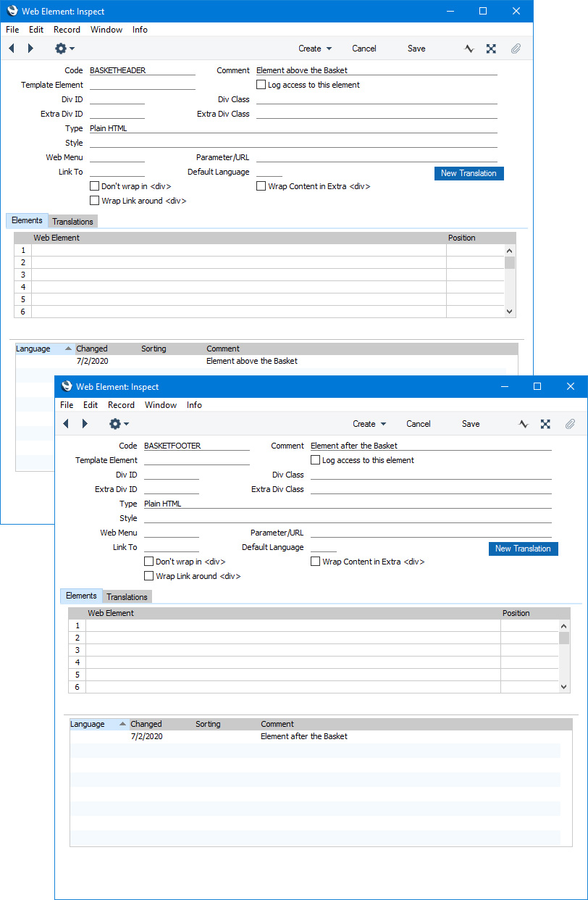Open attachments paperclip in BASKETFOOTER window
Screen dimensions: 588x900
click(570, 424)
